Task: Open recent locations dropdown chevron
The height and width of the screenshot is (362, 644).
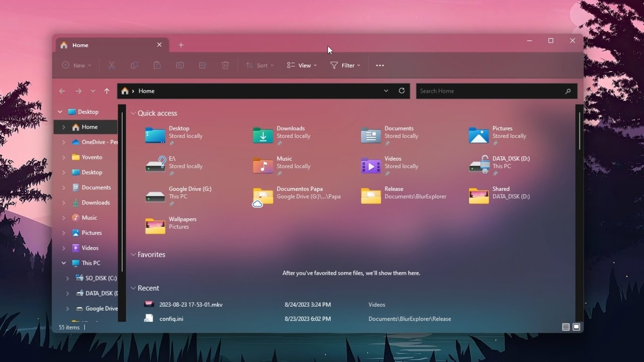Action: (93, 91)
